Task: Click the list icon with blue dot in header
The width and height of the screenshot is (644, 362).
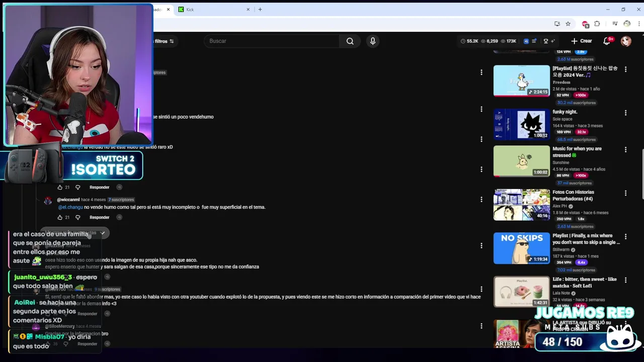Action: (x=534, y=41)
